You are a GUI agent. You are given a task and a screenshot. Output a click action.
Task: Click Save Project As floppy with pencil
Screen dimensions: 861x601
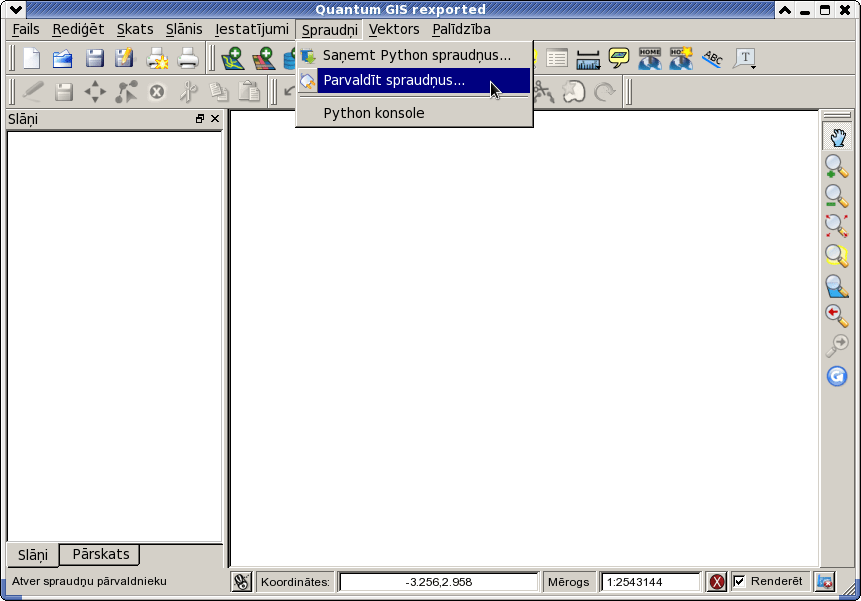coord(125,58)
